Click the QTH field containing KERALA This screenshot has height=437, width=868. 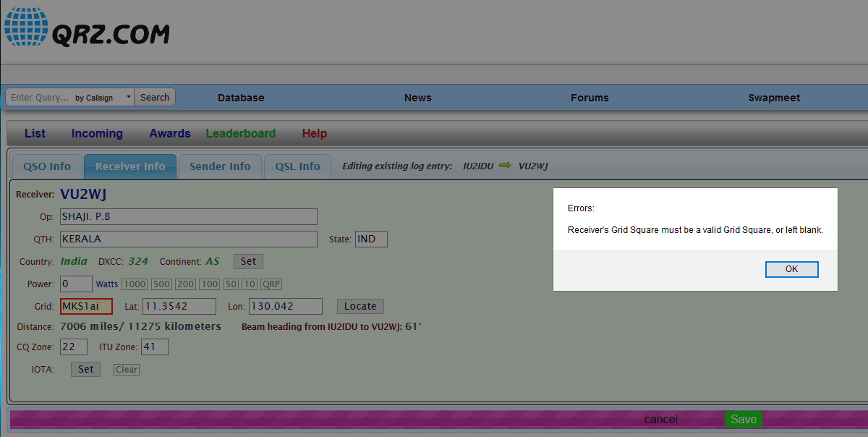tap(188, 239)
